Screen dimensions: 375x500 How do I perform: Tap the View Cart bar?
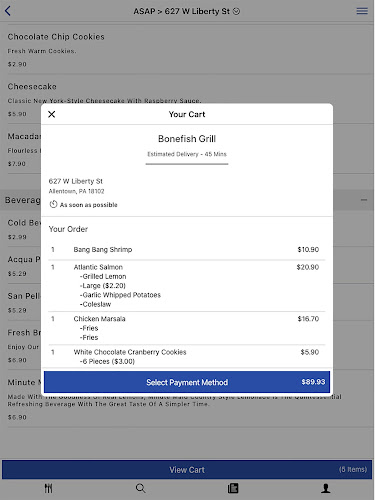pos(187,470)
